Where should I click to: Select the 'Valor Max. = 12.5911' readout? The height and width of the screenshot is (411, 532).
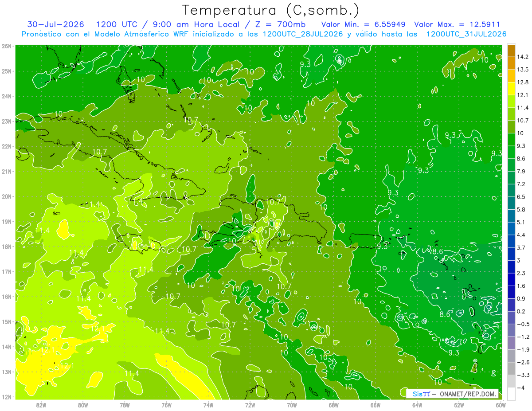coord(458,24)
